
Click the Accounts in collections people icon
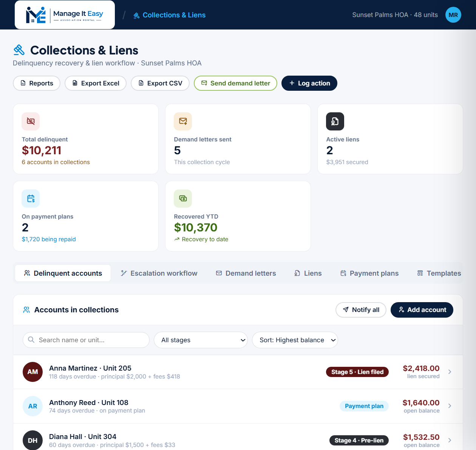tap(26, 310)
